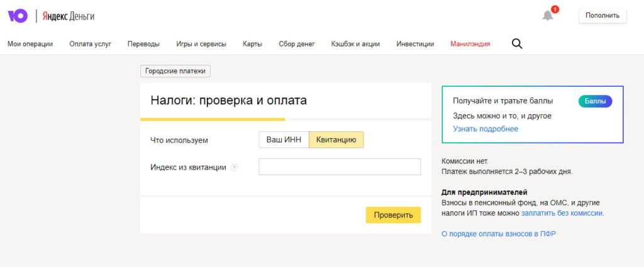Select the Квитанцию option
This screenshot has height=267, width=644.
336,139
